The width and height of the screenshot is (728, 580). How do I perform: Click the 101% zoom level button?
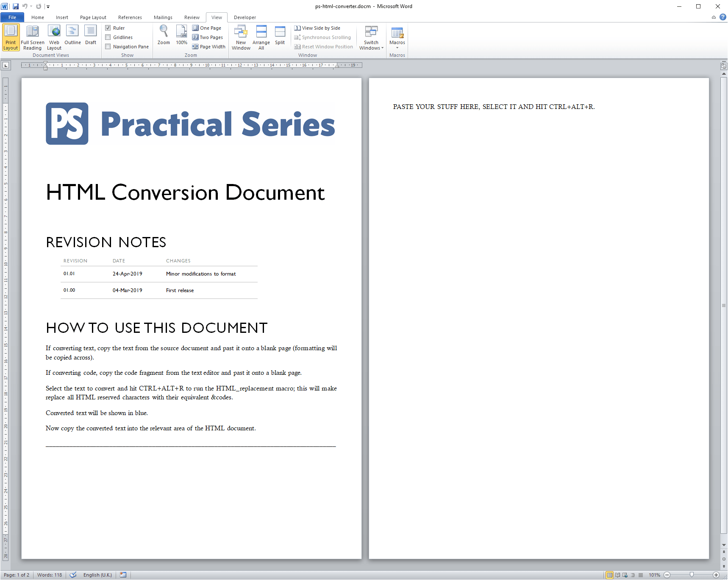(654, 575)
